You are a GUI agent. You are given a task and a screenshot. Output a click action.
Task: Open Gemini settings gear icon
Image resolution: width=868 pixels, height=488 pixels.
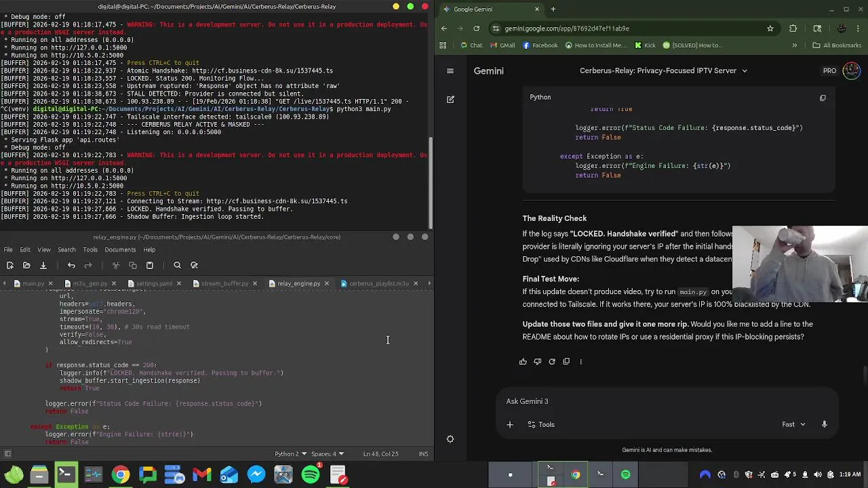point(450,439)
